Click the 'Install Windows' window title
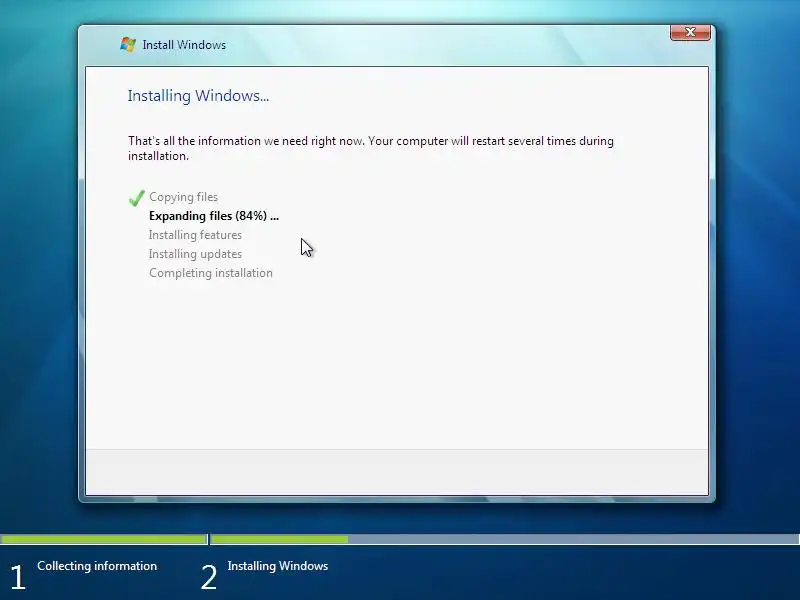The width and height of the screenshot is (800, 600). (x=184, y=45)
